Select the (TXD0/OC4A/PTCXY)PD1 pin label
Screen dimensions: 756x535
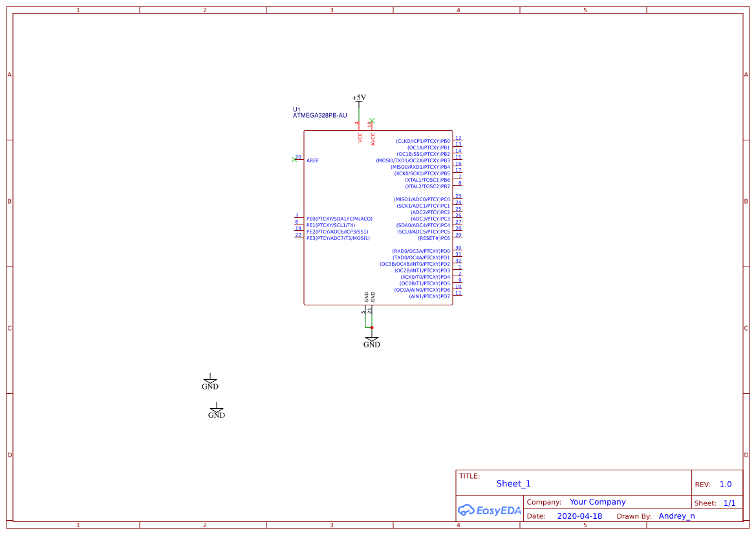tap(421, 257)
